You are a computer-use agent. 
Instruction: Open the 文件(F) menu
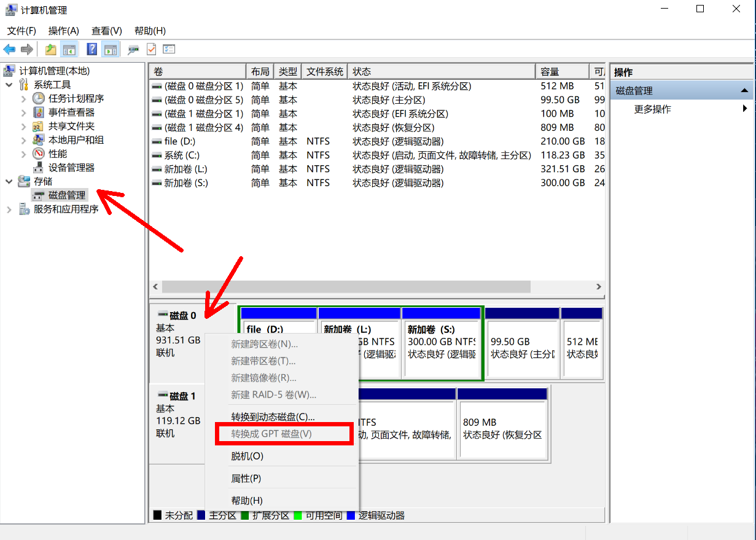pyautogui.click(x=21, y=31)
